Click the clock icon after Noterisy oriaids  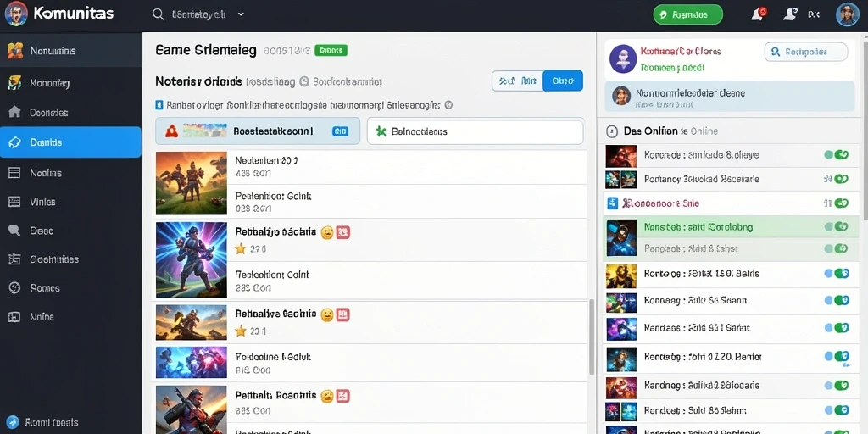(x=303, y=82)
